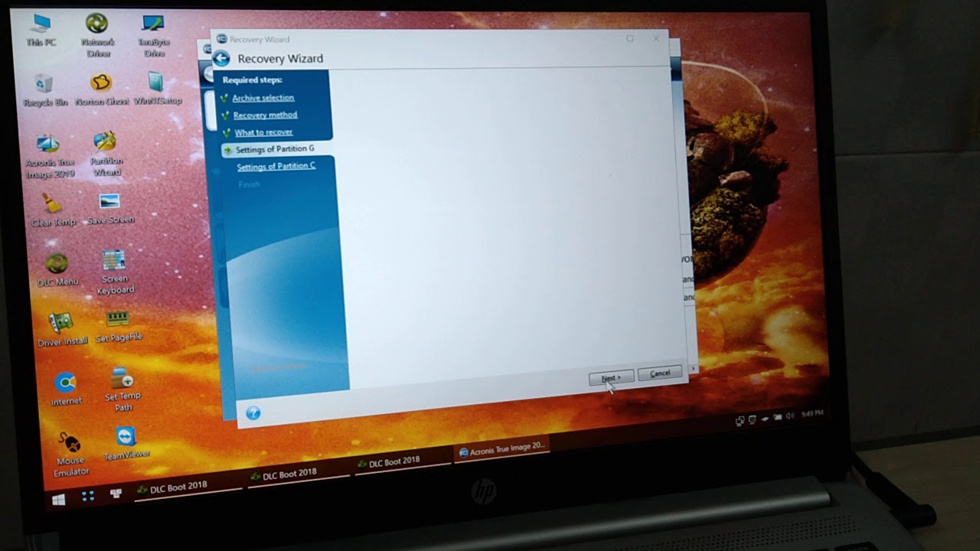Open the TeraByte Drive desktop shortcut
This screenshot has width=980, height=551.
[x=154, y=35]
